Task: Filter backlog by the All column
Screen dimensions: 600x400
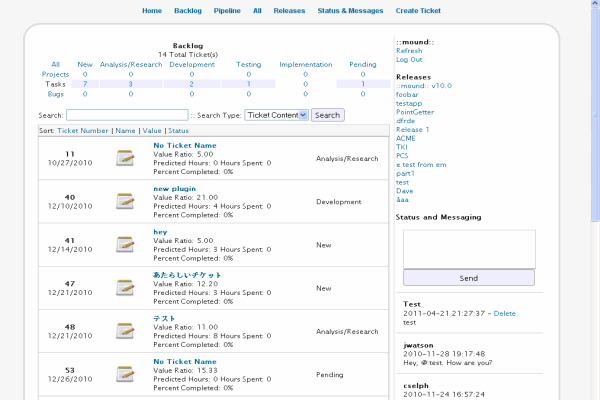Action: pyautogui.click(x=55, y=64)
